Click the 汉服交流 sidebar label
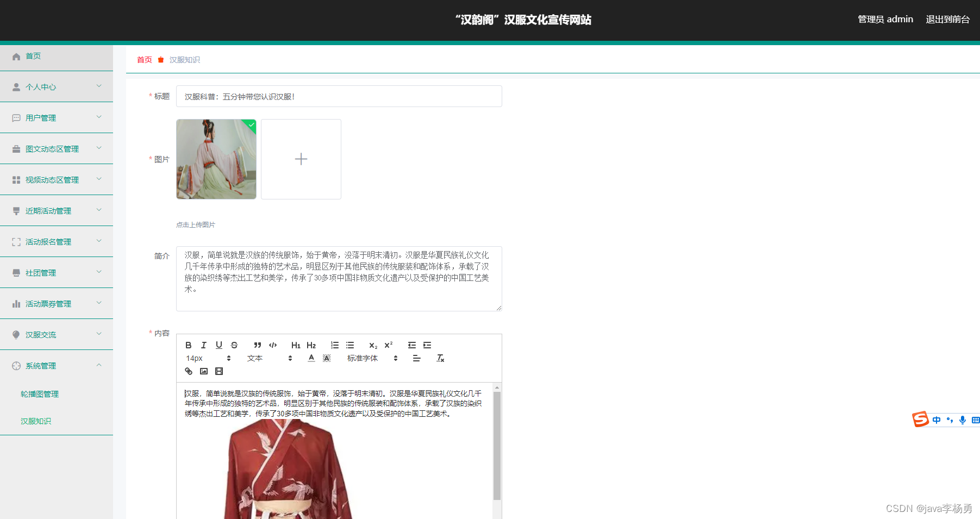The height and width of the screenshot is (519, 980). 41,335
